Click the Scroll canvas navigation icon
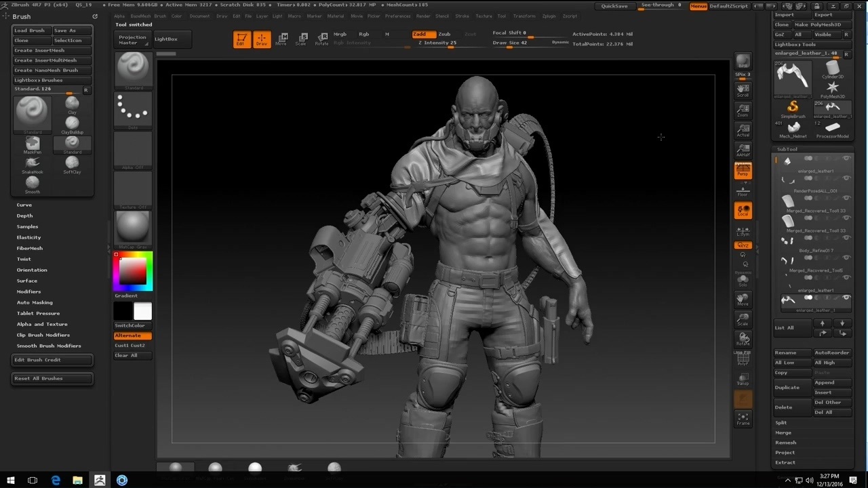868x488 pixels. pyautogui.click(x=743, y=90)
